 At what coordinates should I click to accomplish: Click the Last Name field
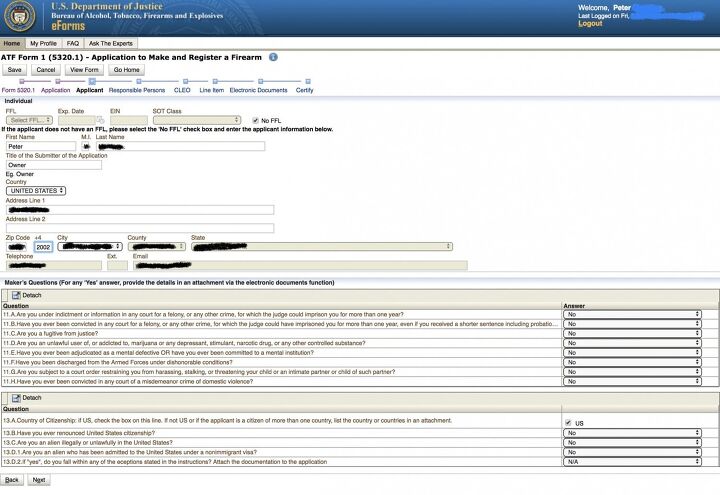tap(180, 146)
